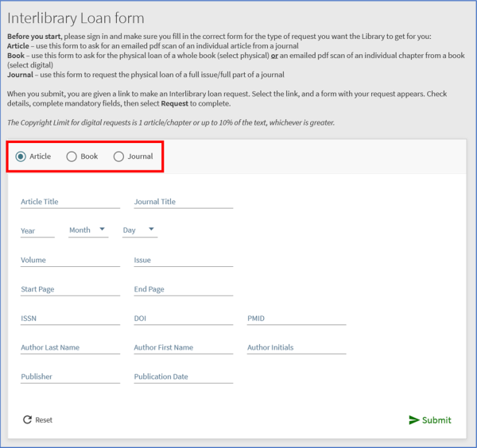Choose the Journal radio option
477x448 pixels.
click(119, 156)
